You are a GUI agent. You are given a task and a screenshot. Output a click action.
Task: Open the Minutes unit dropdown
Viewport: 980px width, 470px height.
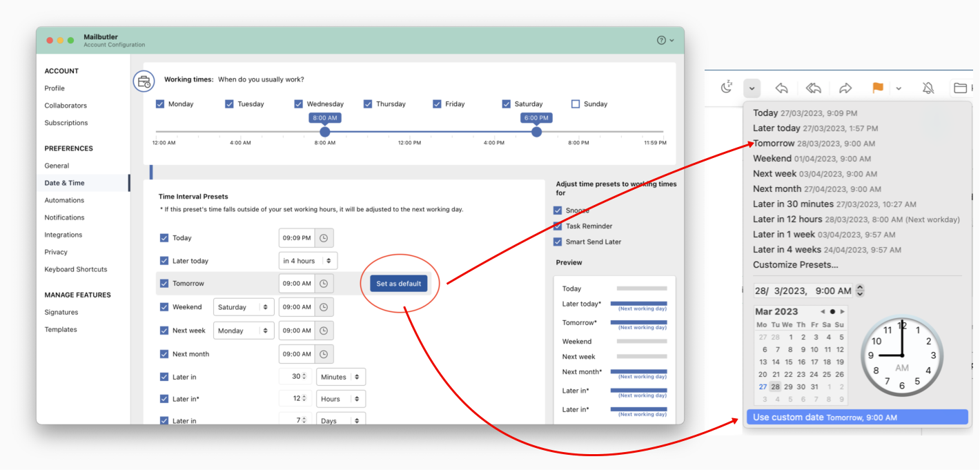pos(341,377)
